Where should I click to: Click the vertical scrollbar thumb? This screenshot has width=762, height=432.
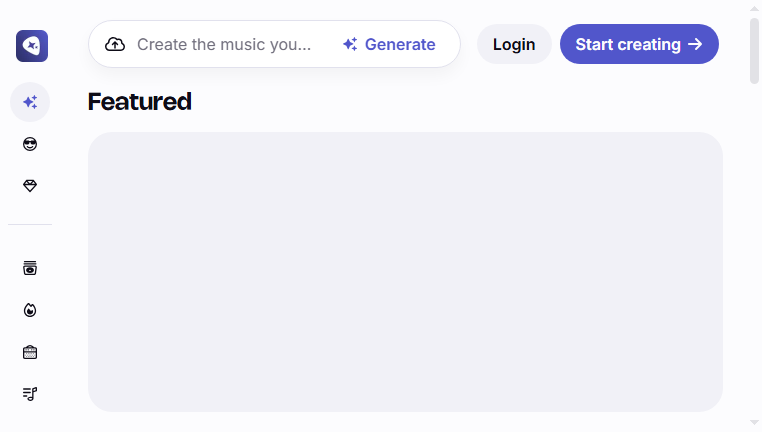point(754,51)
